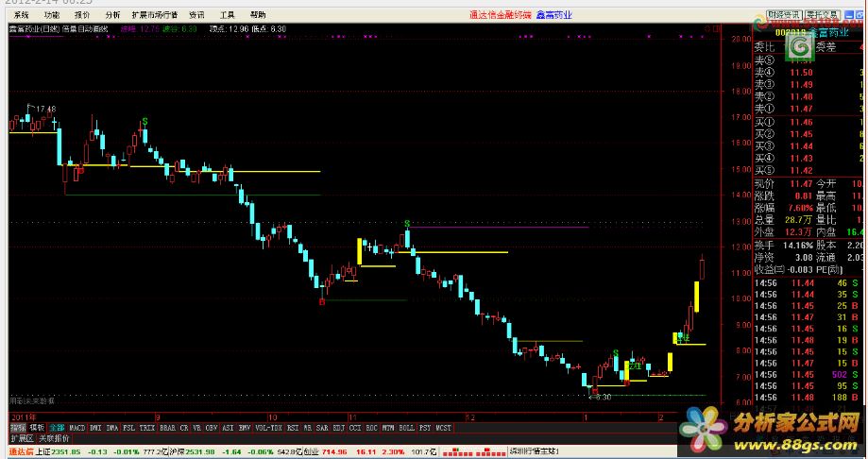Select the FSL indicator tab
The image size is (868, 459).
128,428
